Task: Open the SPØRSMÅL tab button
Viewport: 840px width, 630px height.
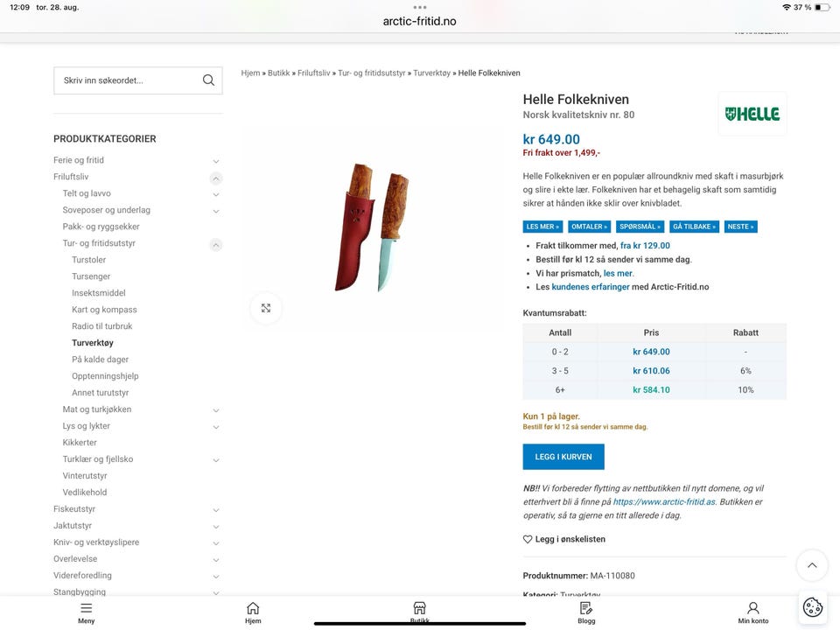Action: tap(640, 227)
